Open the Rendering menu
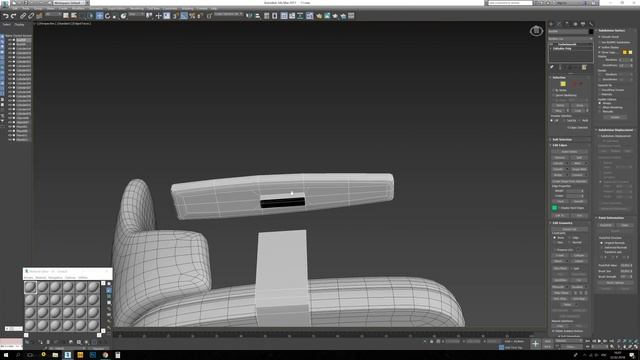This screenshot has height=360, width=640. tap(137, 8)
